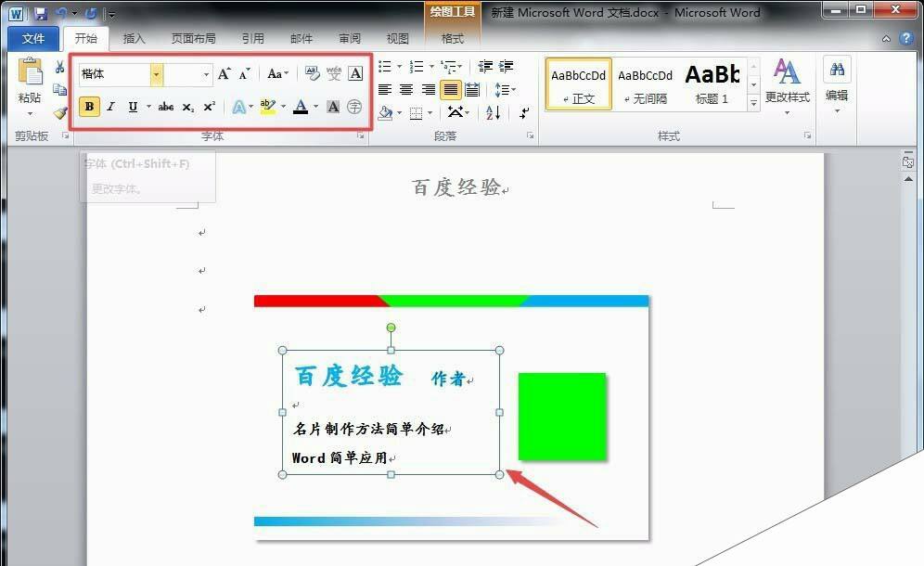Apply the 无间隔 No Spacing style
Screen dimensions: 924x566
646,84
